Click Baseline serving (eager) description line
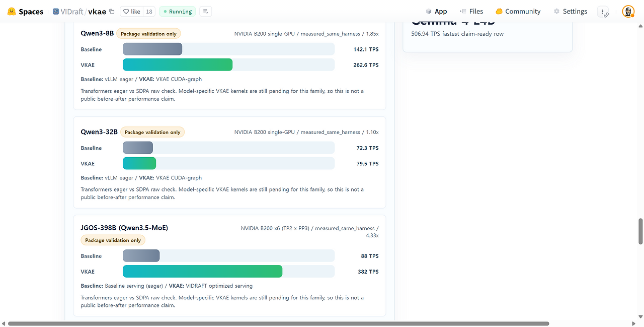 [x=167, y=286]
